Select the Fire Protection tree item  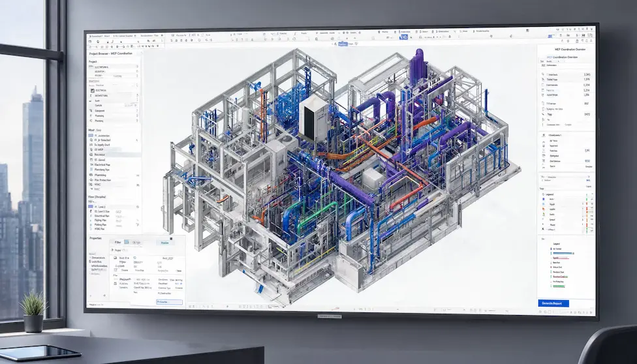(102, 179)
